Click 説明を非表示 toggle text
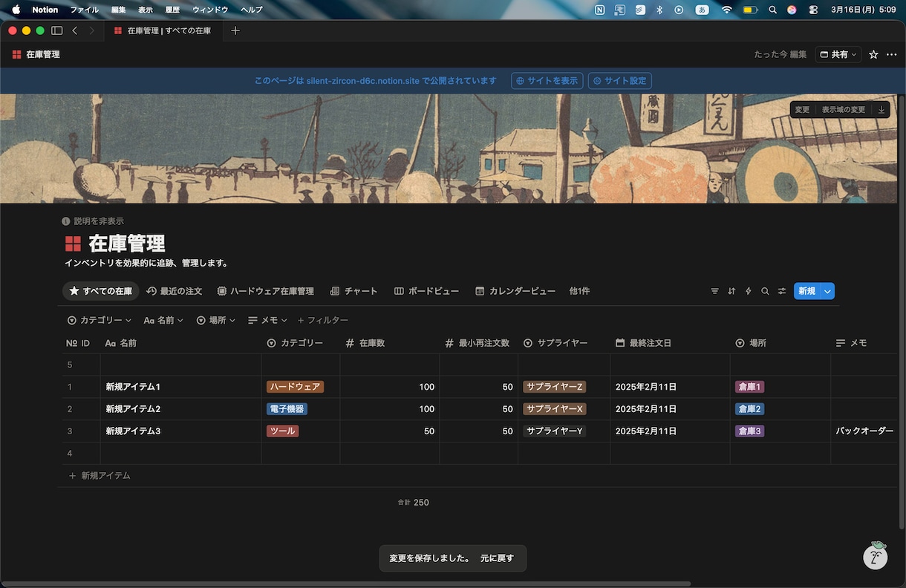 pyautogui.click(x=98, y=221)
